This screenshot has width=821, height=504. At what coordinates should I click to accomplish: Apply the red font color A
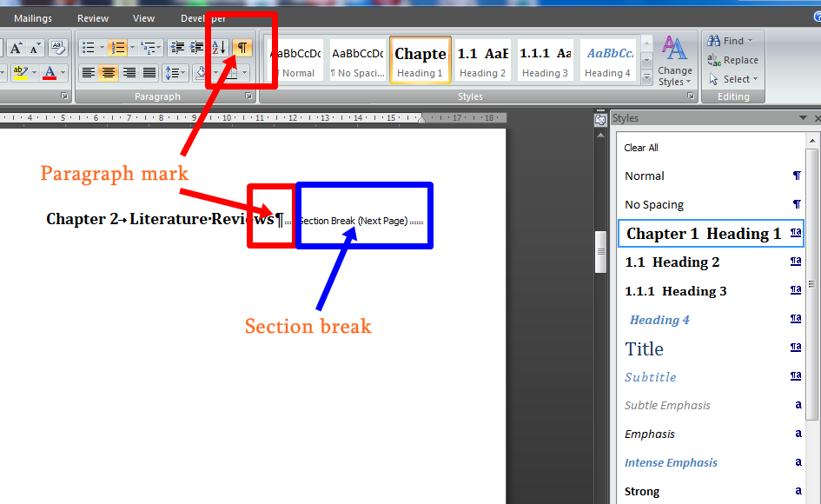[x=50, y=72]
